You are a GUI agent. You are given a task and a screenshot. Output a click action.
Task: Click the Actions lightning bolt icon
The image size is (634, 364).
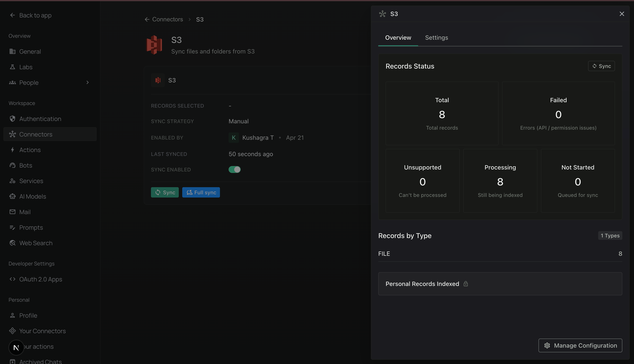[13, 150]
